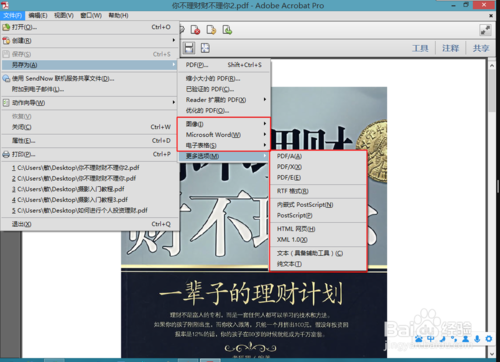
Task: Open recent file 3 摄影入门教程.pdf
Action: pyautogui.click(x=89, y=189)
